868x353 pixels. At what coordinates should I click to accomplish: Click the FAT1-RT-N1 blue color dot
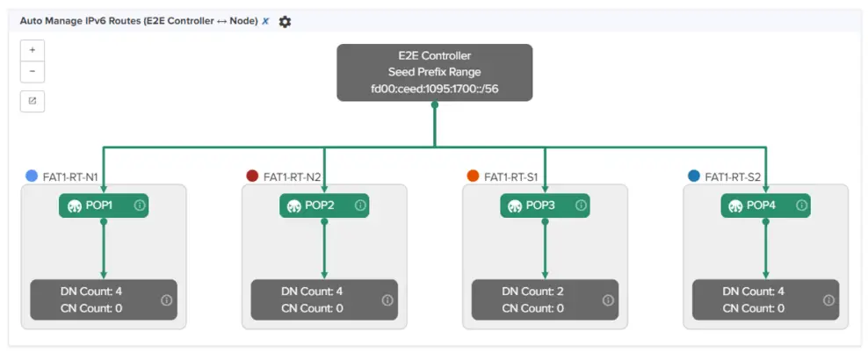point(33,176)
